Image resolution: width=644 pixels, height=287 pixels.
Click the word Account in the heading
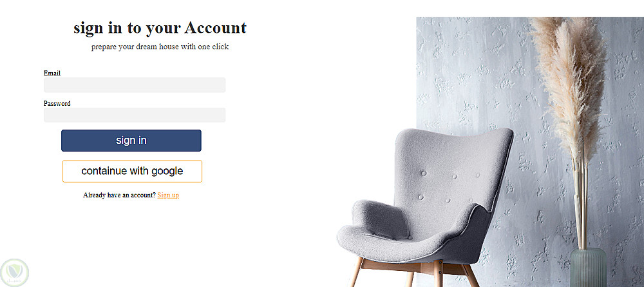click(216, 28)
